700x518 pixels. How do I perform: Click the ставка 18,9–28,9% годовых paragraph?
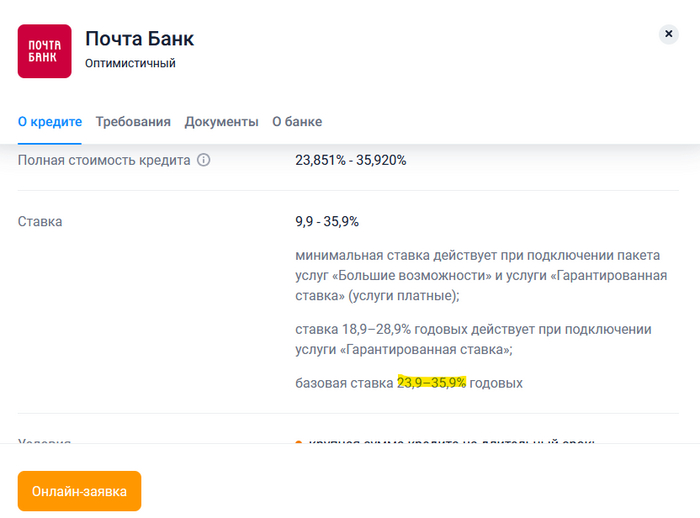click(x=473, y=339)
